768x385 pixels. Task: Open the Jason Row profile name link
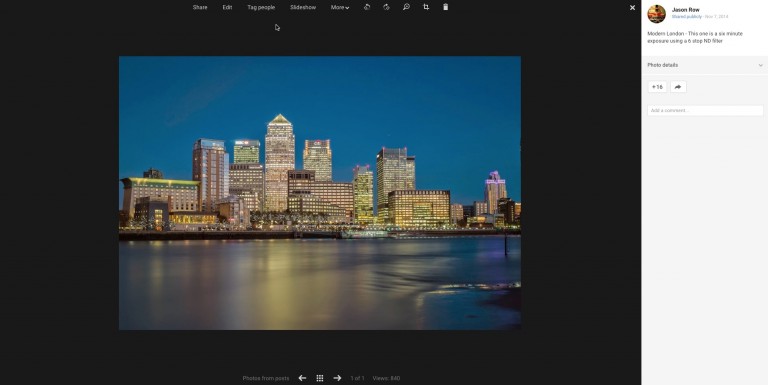coord(685,10)
